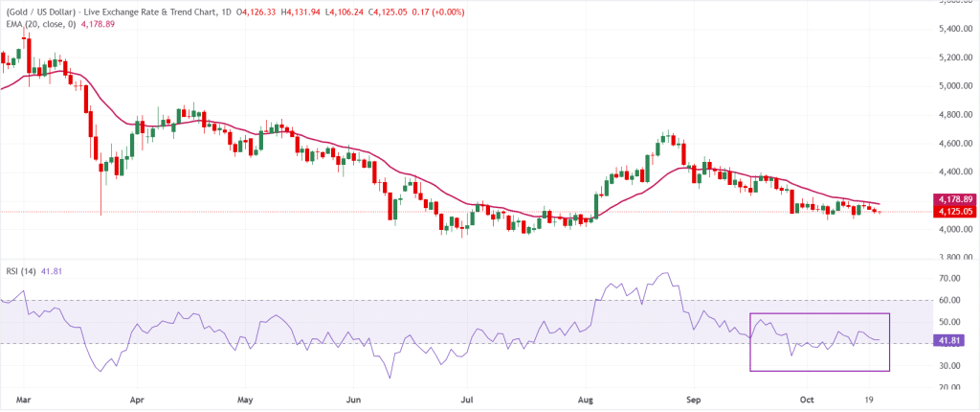The height and width of the screenshot is (412, 980).
Task: Click the 3,800.00 price axis label
Action: click(954, 258)
